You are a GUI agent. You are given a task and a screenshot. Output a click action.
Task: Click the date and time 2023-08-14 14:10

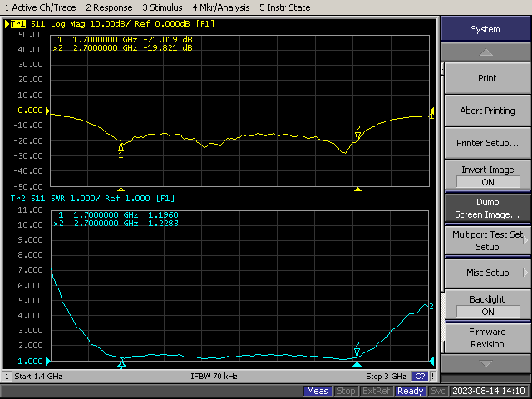click(489, 391)
